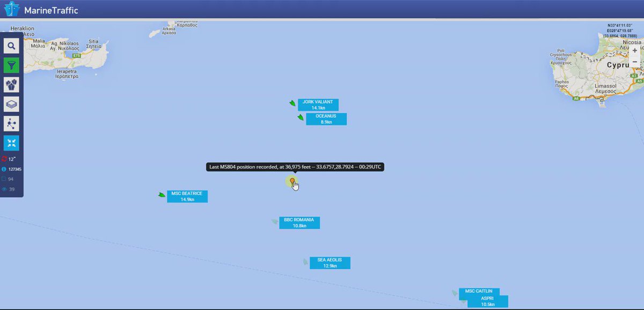Open the MarineTraffic home title link
The width and height of the screenshot is (644, 310).
[x=51, y=10]
